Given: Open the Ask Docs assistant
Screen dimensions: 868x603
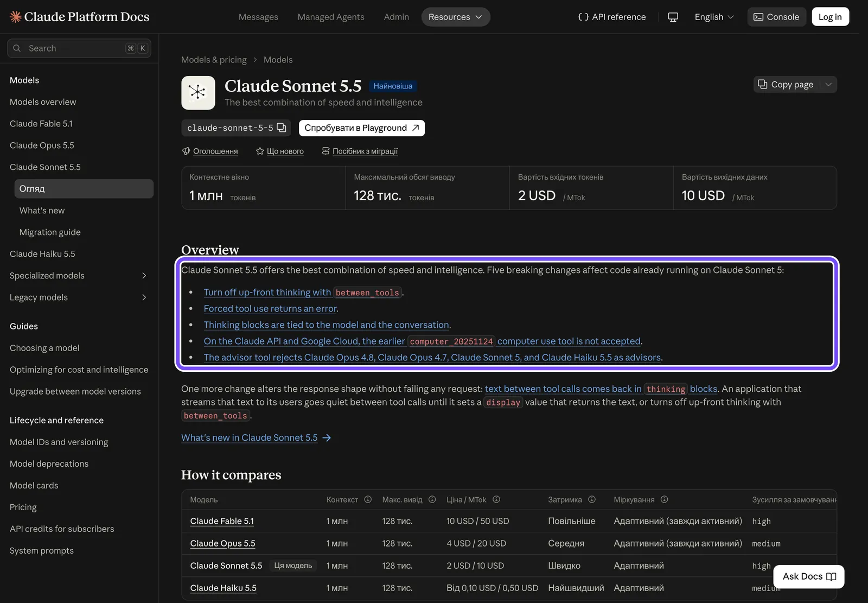Looking at the screenshot, I should 809,576.
